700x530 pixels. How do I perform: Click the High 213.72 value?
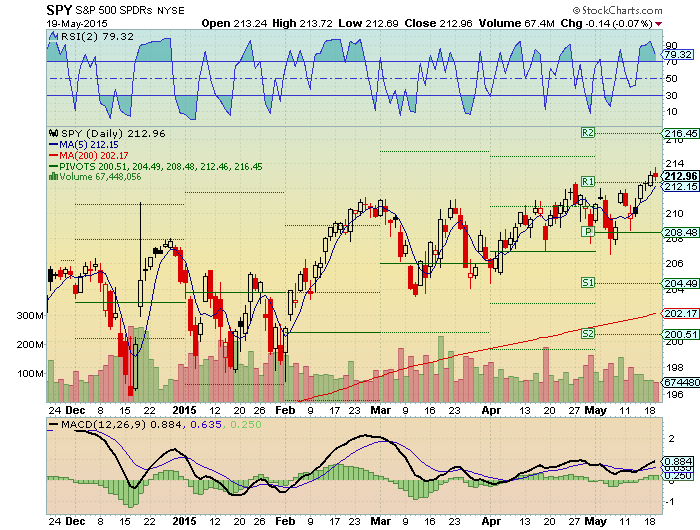click(302, 24)
